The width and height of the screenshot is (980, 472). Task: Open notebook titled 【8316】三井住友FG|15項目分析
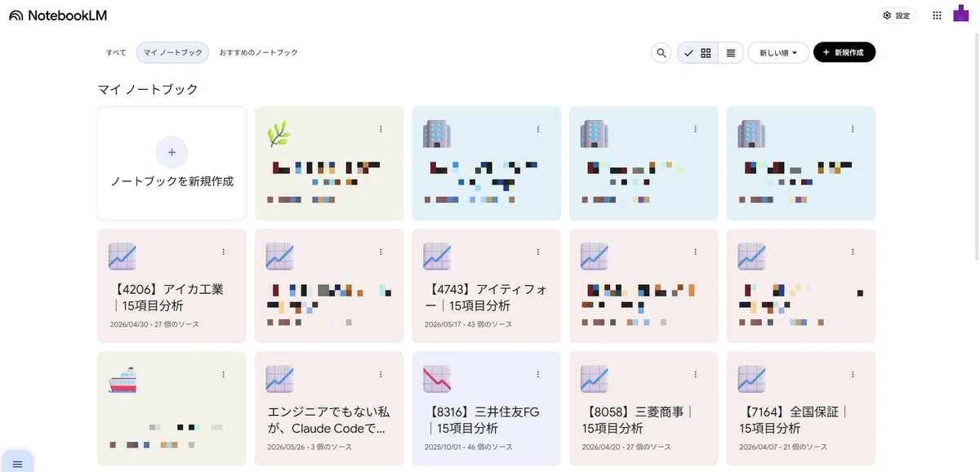[x=483, y=420]
